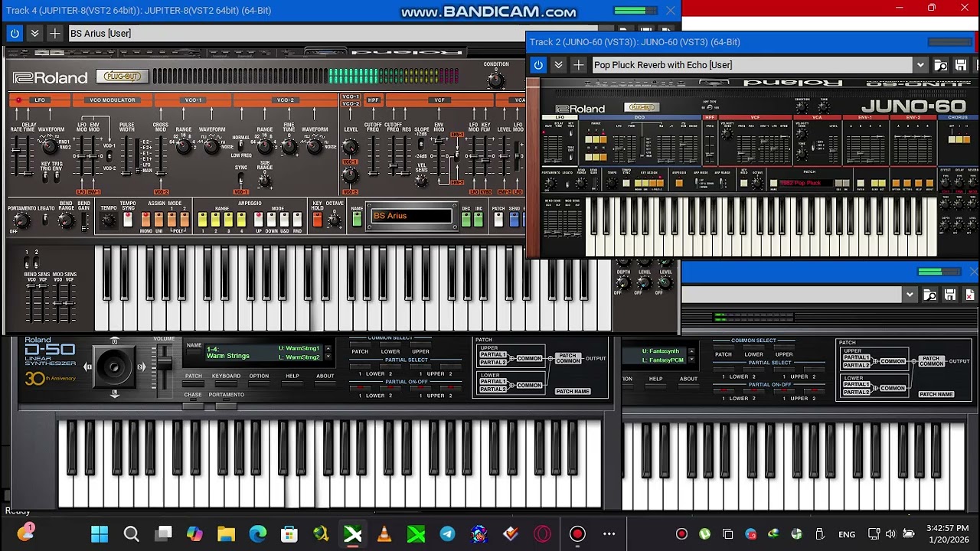Toggle JUPITER-8 VCO-2 Sync switch

(241, 181)
